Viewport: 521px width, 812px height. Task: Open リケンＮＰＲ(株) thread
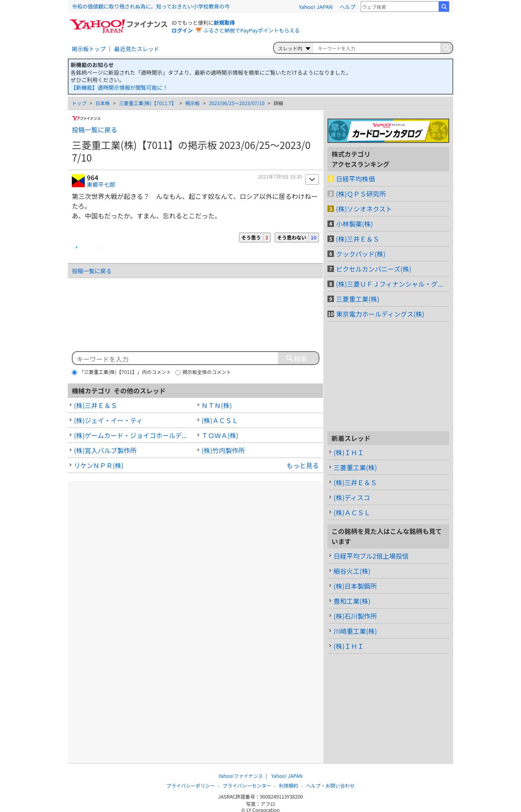click(x=99, y=466)
